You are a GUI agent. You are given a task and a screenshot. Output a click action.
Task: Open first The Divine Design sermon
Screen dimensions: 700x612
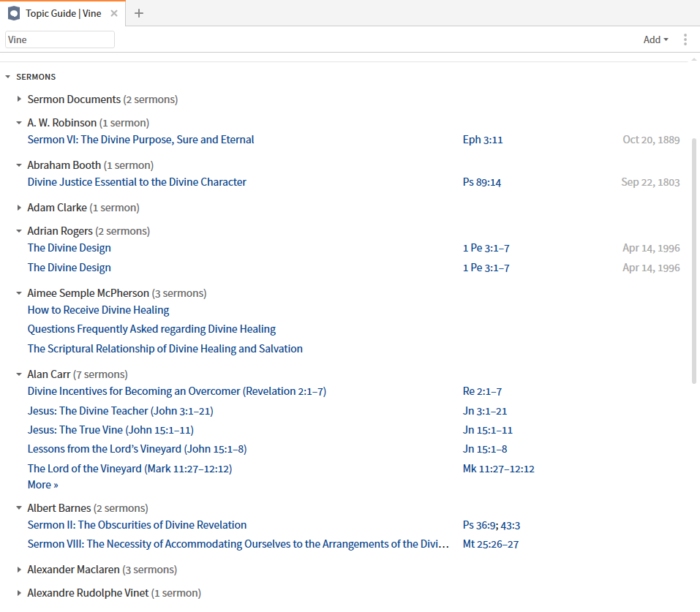click(x=69, y=248)
